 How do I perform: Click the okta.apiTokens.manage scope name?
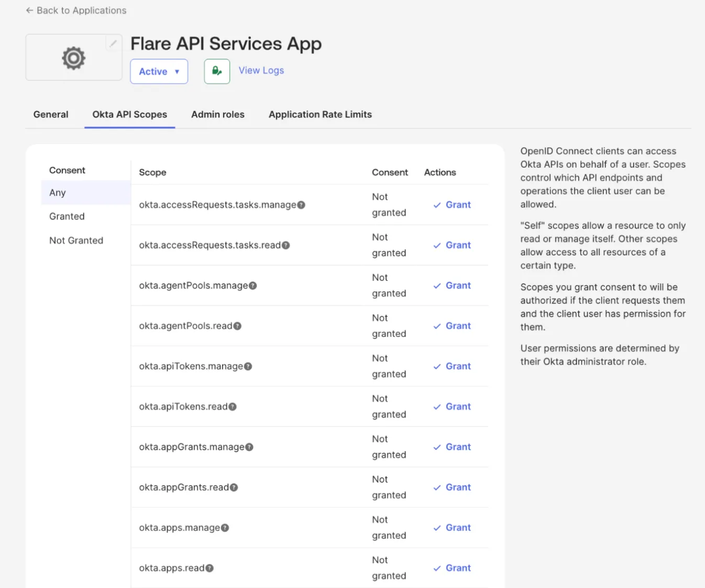(x=191, y=366)
